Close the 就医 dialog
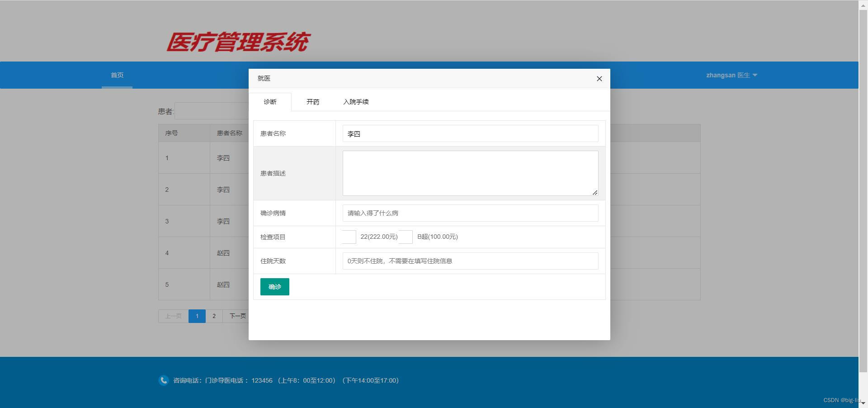868x408 pixels. tap(599, 79)
